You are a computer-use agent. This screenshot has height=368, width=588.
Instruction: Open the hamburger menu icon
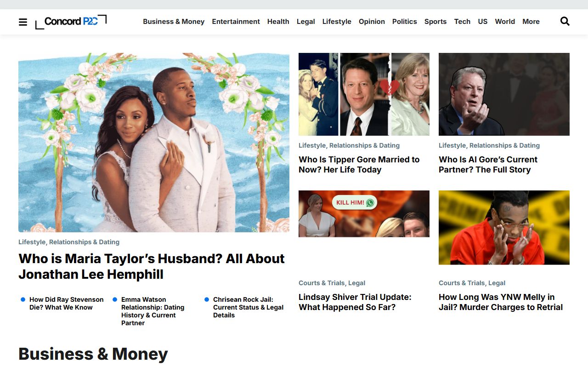tap(23, 22)
